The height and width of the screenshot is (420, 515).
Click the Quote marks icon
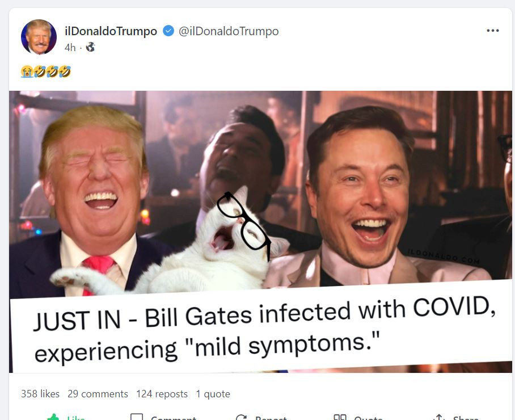point(340,417)
